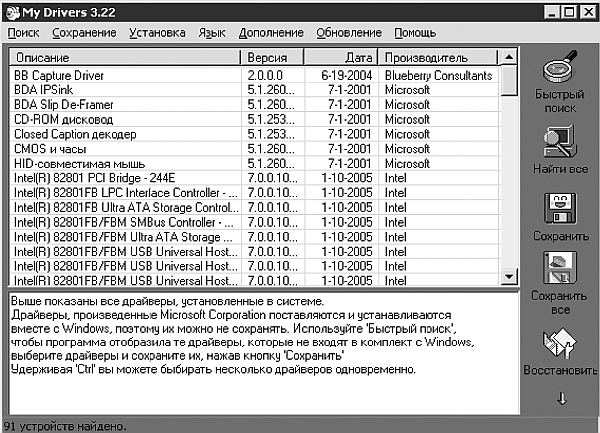600x433 pixels.
Task: Open the Поиск menu
Action: point(23,33)
